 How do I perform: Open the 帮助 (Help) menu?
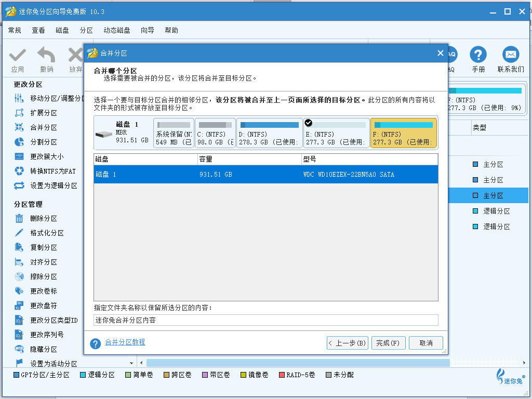[x=171, y=30]
